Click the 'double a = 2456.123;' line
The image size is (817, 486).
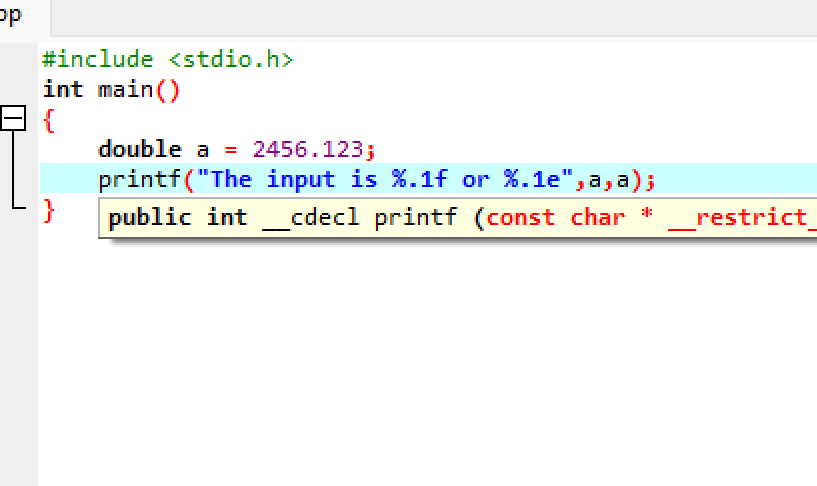(237, 149)
